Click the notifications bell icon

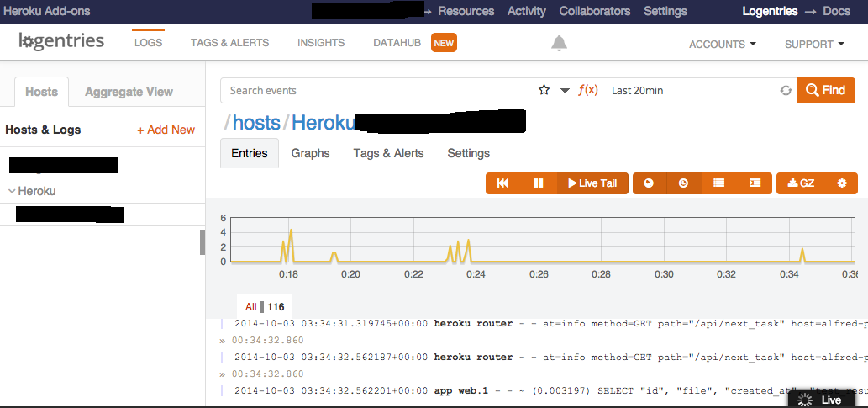[x=559, y=43]
